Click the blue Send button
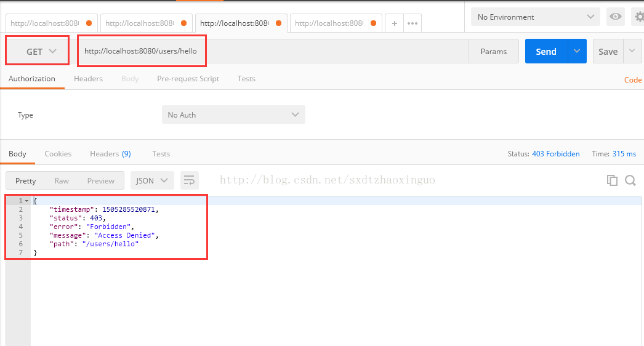 [x=546, y=51]
